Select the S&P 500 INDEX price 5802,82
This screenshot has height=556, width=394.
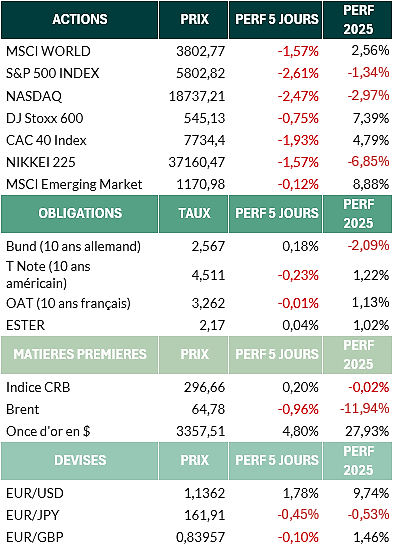(200, 73)
